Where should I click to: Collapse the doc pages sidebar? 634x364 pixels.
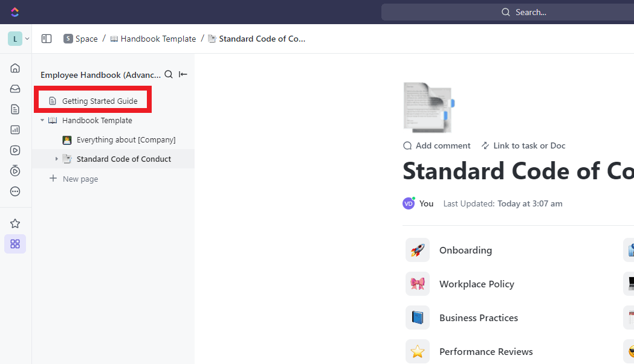click(183, 74)
